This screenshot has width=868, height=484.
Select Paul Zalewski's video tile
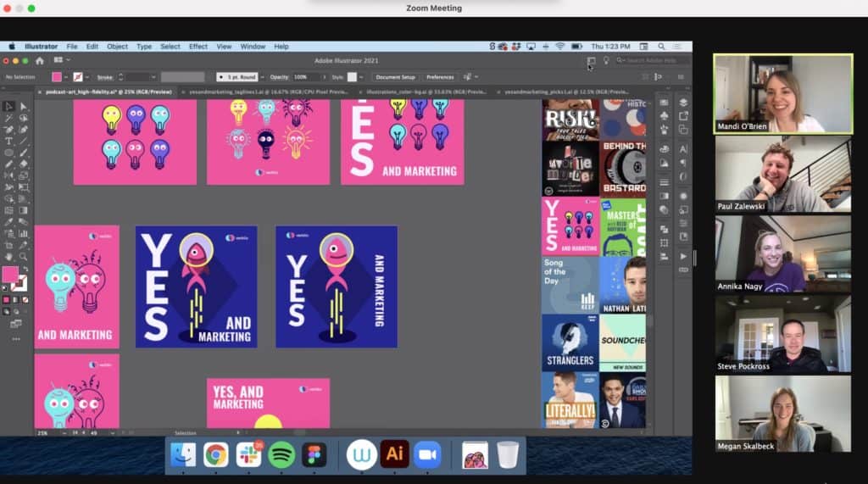(x=782, y=174)
